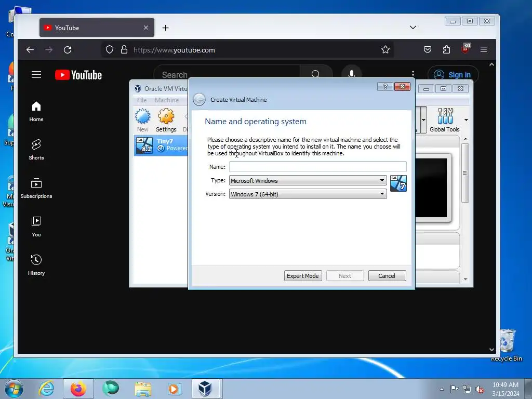Viewport: 532px width, 399px height.
Task: Click Firefox icon in taskbar
Action: point(78,389)
